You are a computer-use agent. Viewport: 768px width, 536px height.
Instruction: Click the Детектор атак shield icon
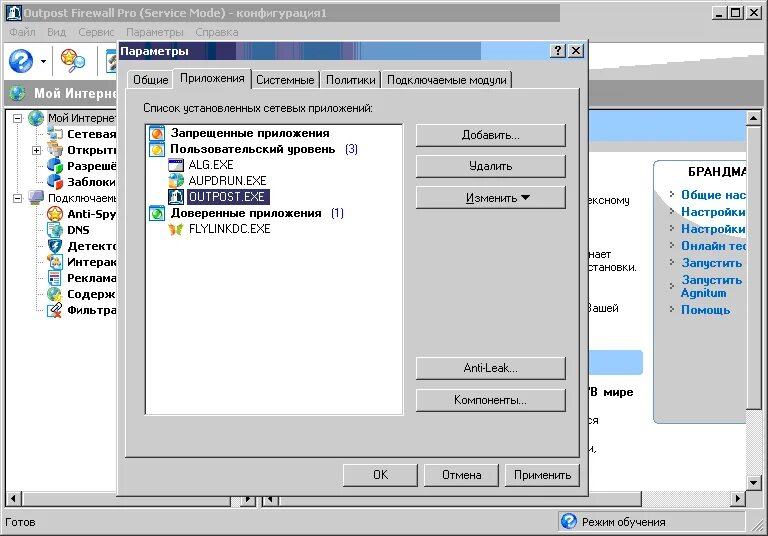(55, 246)
